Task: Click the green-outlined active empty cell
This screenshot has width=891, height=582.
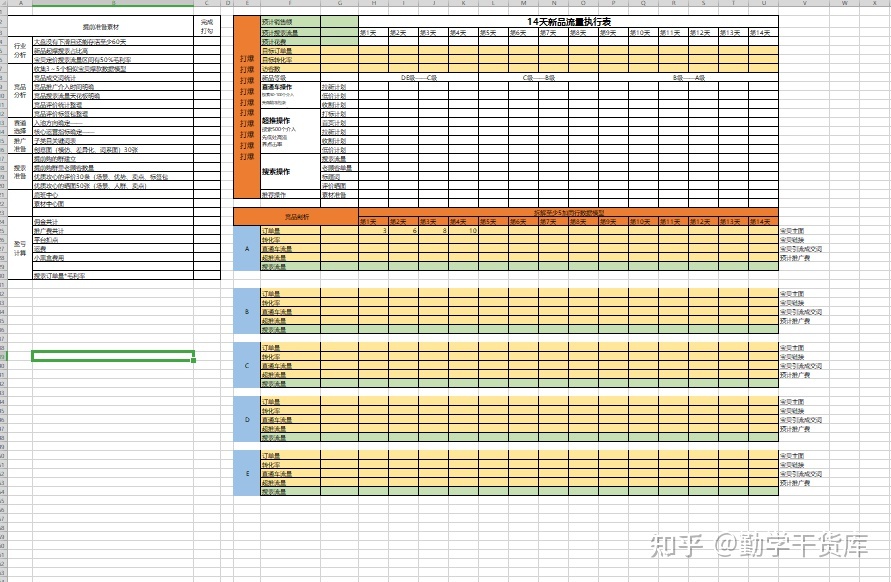Action: 113,355
